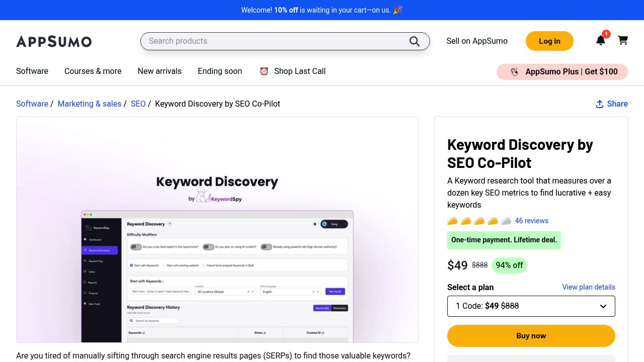644x362 pixels.
Task: Click the crossed-out $888 price
Action: point(480,265)
